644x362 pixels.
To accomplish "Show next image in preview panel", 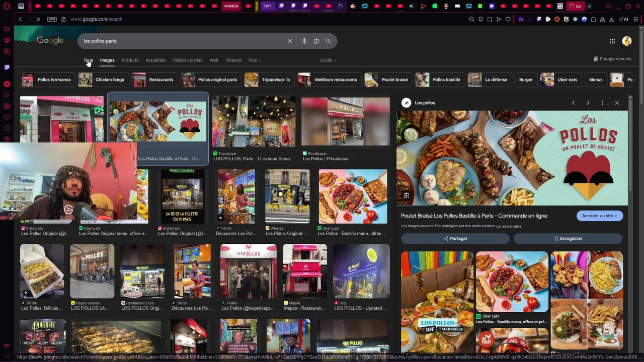I will tap(588, 103).
